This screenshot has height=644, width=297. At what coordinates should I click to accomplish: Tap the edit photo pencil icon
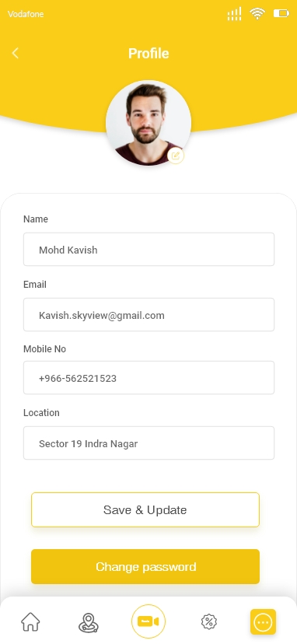point(176,156)
